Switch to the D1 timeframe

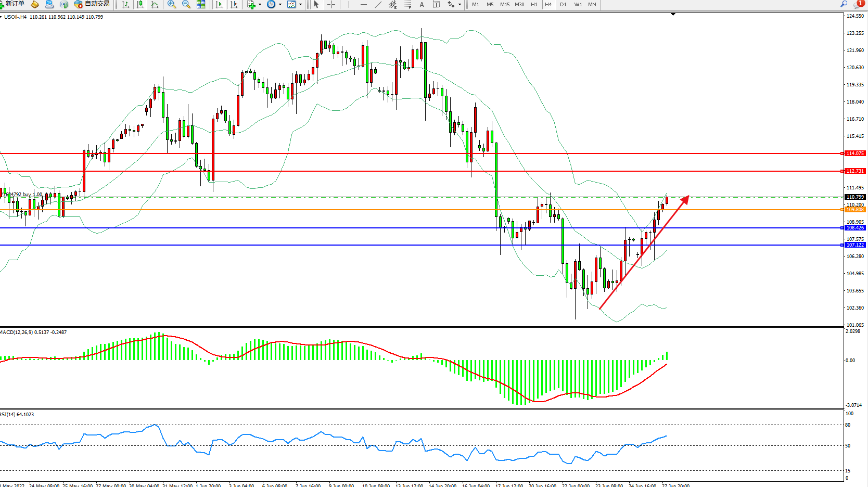click(x=563, y=4)
